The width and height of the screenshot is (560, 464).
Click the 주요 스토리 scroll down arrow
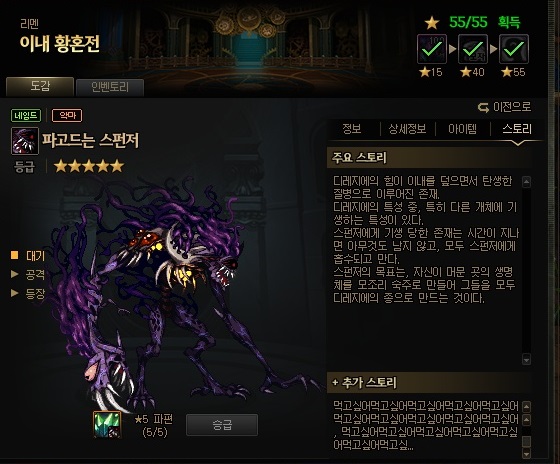526,359
